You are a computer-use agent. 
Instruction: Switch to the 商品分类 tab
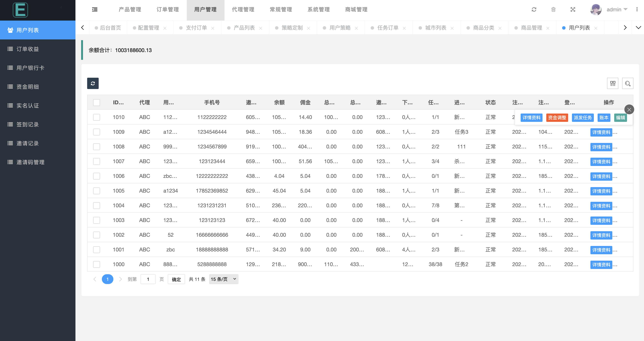tap(483, 28)
